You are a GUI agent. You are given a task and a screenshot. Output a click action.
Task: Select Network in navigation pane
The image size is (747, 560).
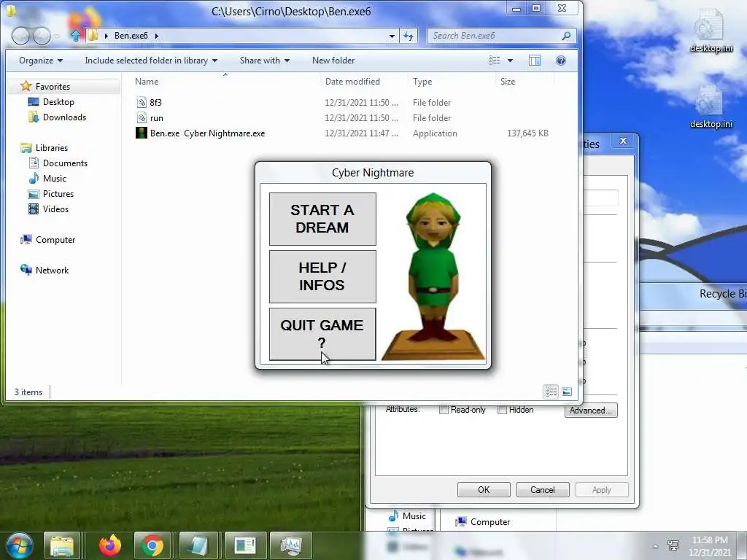tap(52, 270)
